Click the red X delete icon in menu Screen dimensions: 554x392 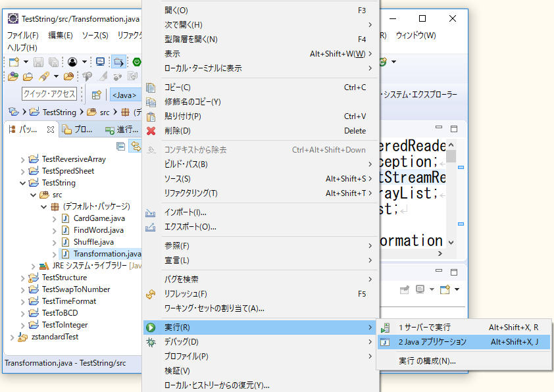pyautogui.click(x=151, y=131)
